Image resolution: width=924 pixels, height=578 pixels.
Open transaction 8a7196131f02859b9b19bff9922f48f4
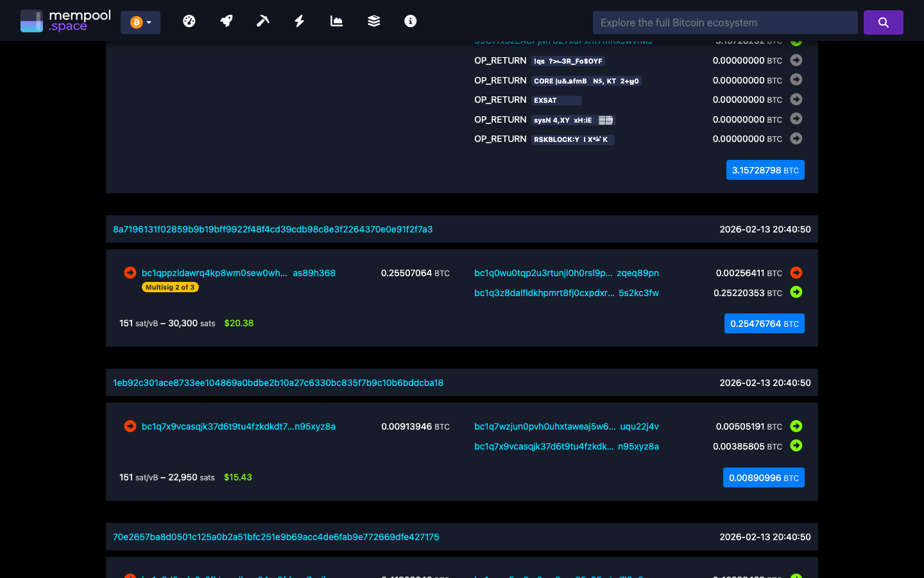(x=272, y=229)
